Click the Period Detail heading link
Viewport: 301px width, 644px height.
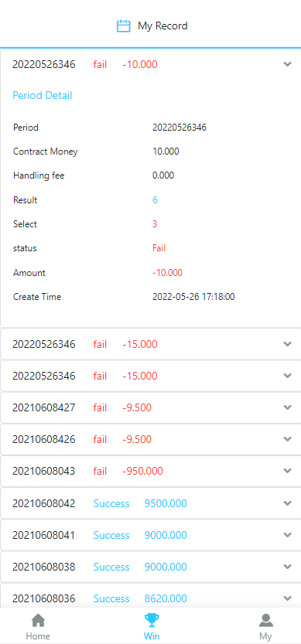tap(43, 96)
